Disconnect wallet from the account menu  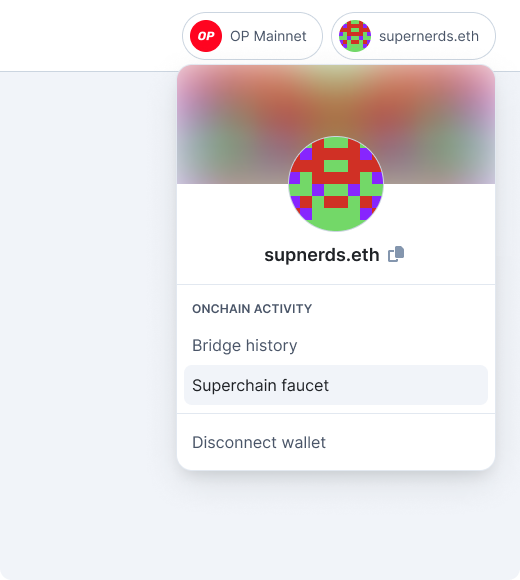coord(259,442)
